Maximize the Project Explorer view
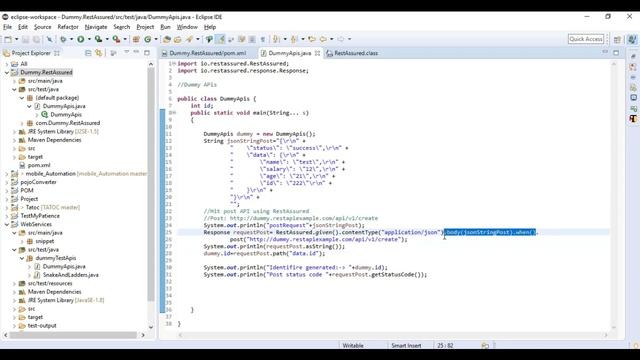Screen dimensions: 640x360 [147, 53]
